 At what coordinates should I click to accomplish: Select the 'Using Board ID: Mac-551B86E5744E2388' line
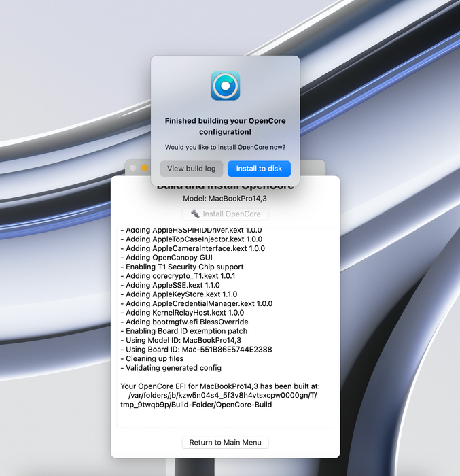[196, 350]
